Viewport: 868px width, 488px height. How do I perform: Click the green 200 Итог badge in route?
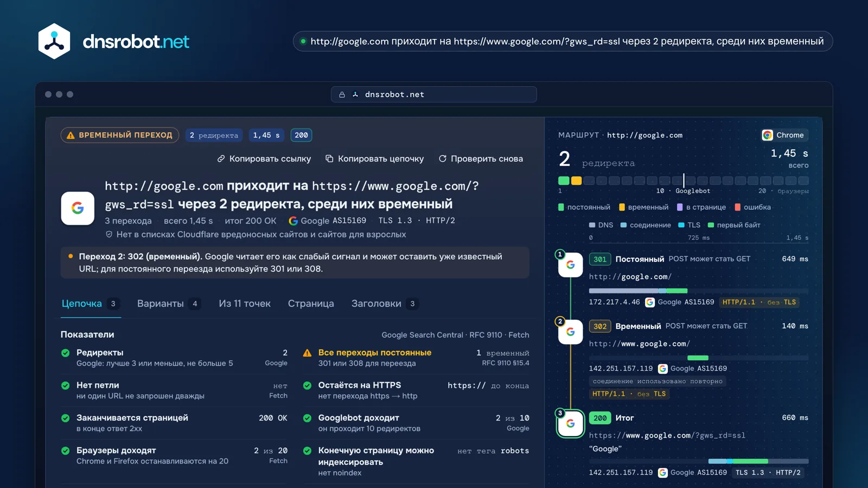tap(600, 418)
